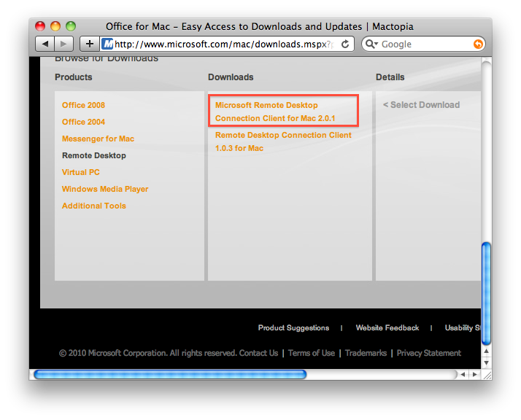Open the Product Suggestions footer link
This screenshot has height=420, width=521.
coord(294,327)
